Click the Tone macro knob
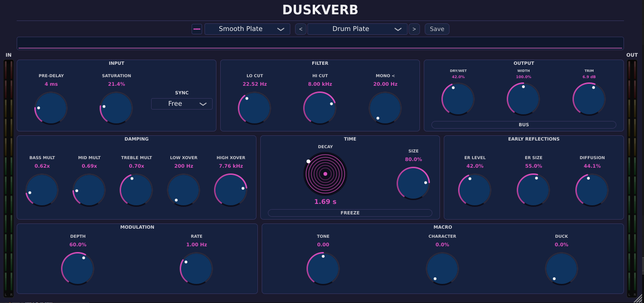Image resolution: width=644 pixels, height=303 pixels. click(323, 269)
